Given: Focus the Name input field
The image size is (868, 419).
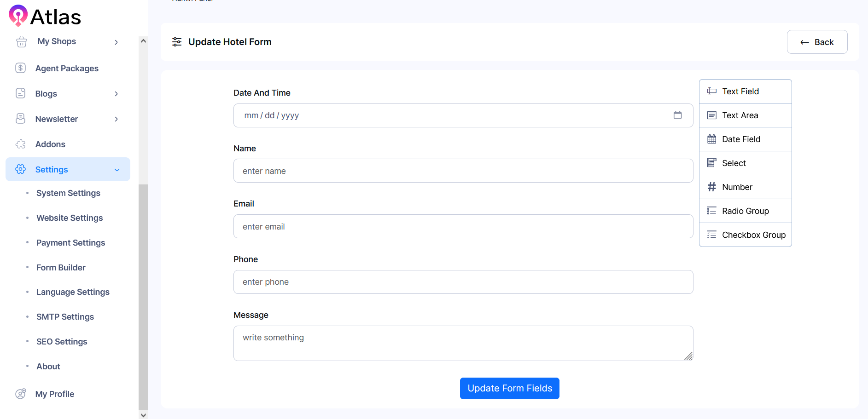Looking at the screenshot, I should pyautogui.click(x=463, y=171).
